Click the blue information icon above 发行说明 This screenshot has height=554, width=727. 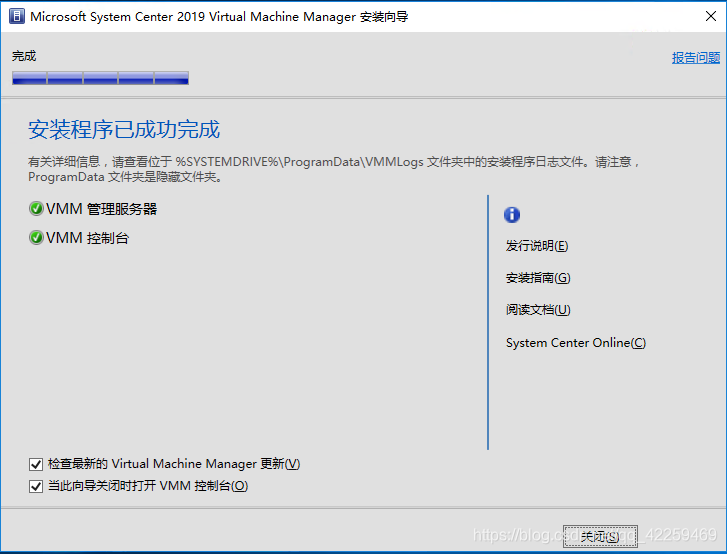(x=512, y=215)
